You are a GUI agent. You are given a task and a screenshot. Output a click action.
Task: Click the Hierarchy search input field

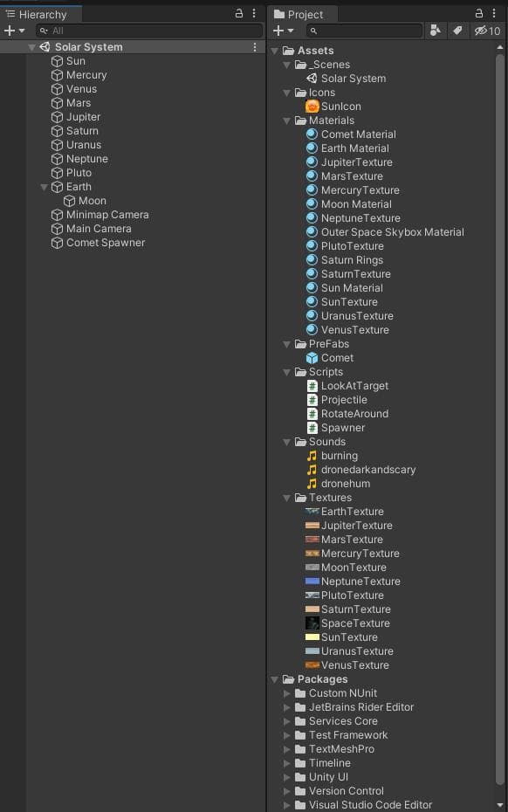pos(149,31)
